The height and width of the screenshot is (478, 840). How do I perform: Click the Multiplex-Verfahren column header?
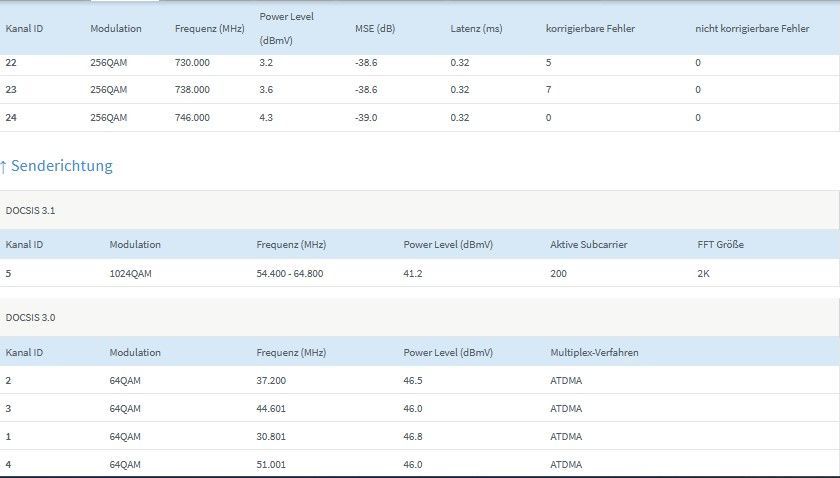coord(594,352)
